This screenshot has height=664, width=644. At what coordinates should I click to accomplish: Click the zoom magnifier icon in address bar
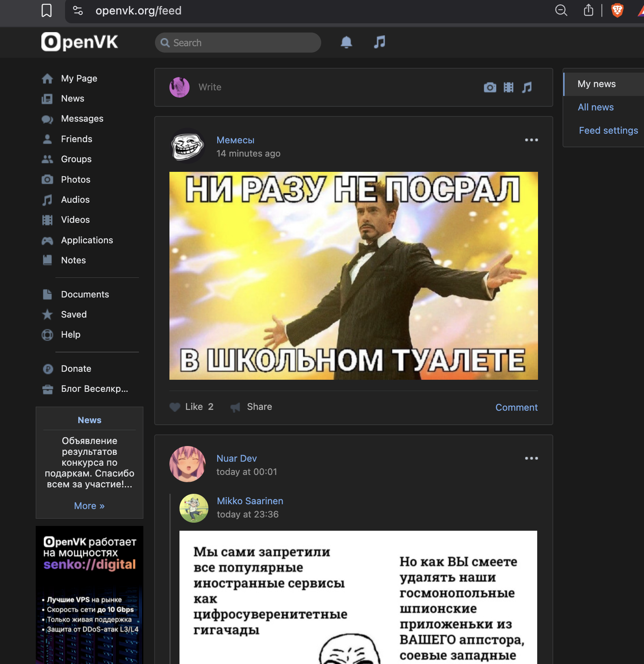click(561, 10)
